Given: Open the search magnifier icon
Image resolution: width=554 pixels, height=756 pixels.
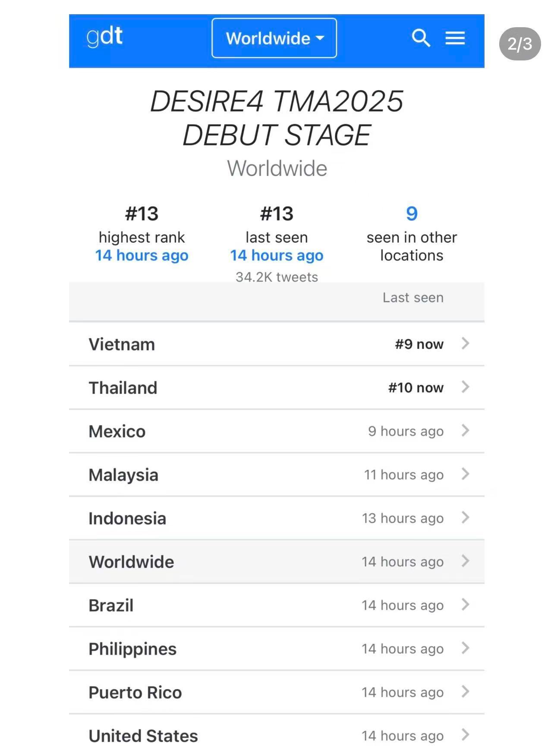Looking at the screenshot, I should pos(421,38).
